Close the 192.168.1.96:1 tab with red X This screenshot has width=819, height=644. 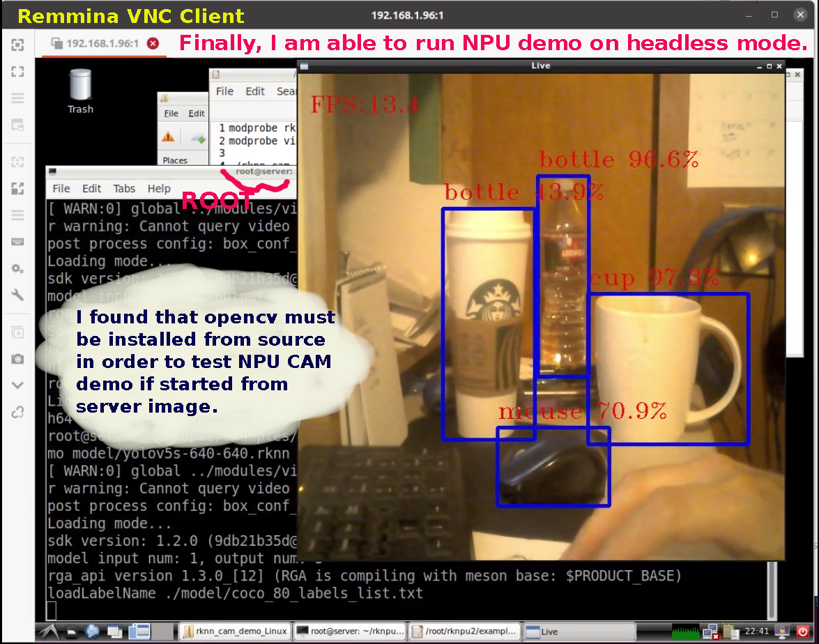[x=153, y=43]
